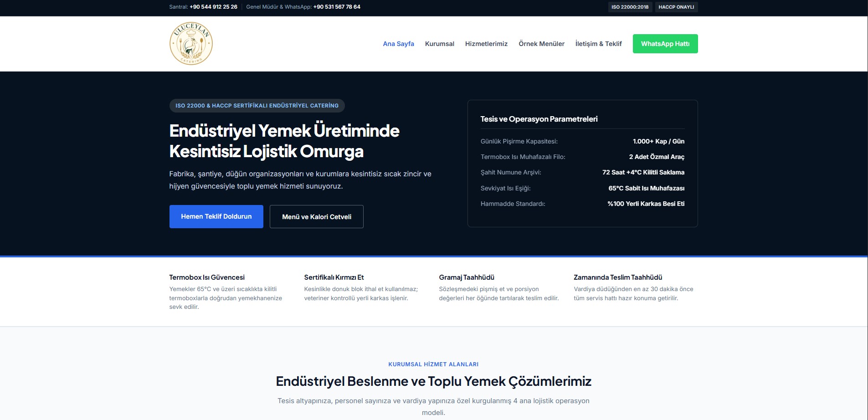Open the Ana Sayfa menu item
The height and width of the screenshot is (420, 868).
point(398,44)
